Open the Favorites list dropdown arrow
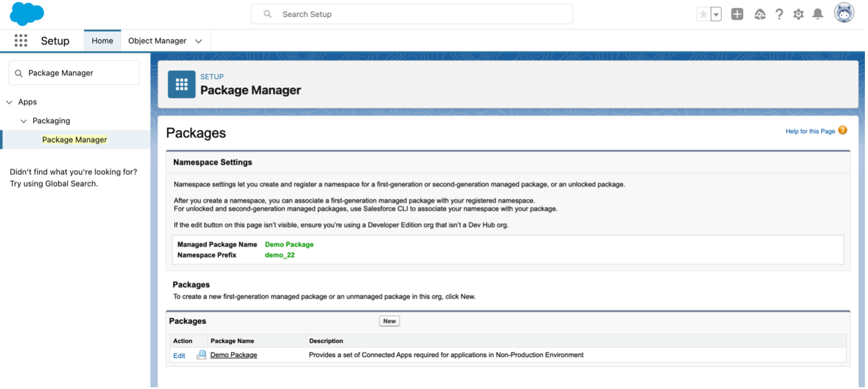The width and height of the screenshot is (868, 389). (716, 14)
